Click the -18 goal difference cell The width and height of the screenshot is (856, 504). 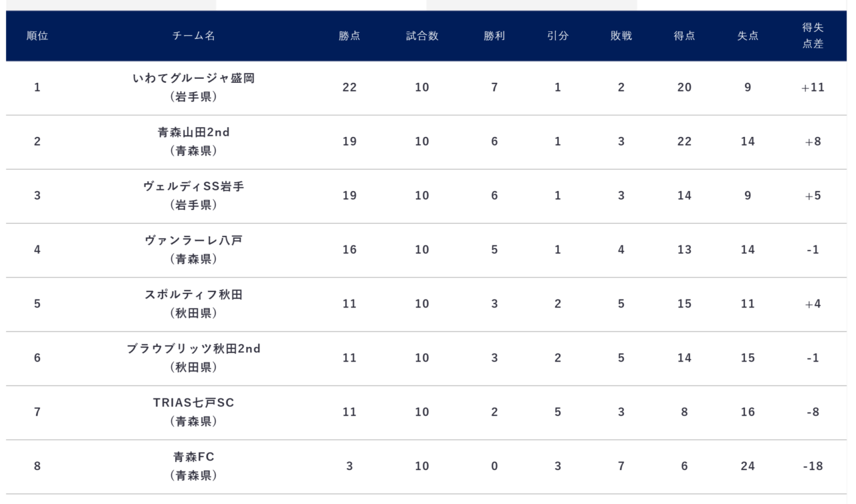point(813,467)
